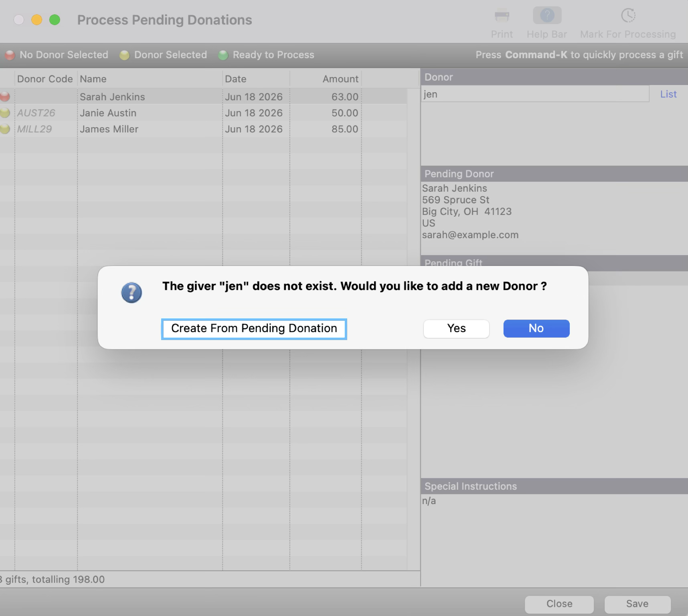Click the n/a special instructions text

[x=429, y=500]
